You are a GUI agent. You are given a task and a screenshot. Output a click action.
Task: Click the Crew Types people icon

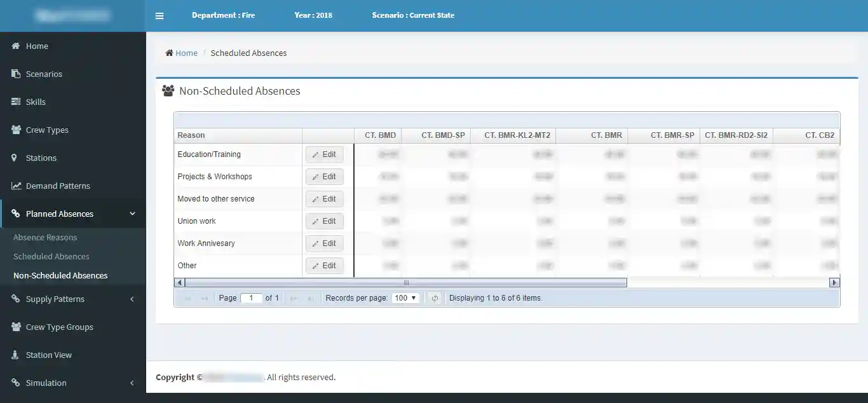[x=16, y=130]
